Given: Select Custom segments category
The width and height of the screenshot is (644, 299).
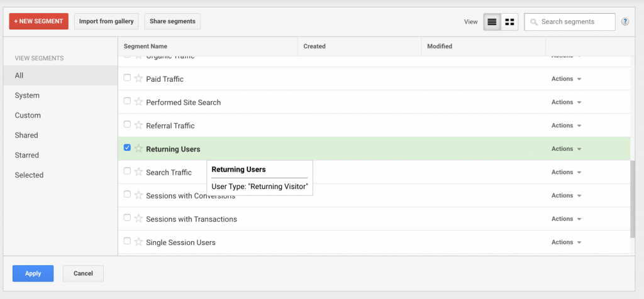Looking at the screenshot, I should click(61, 115).
